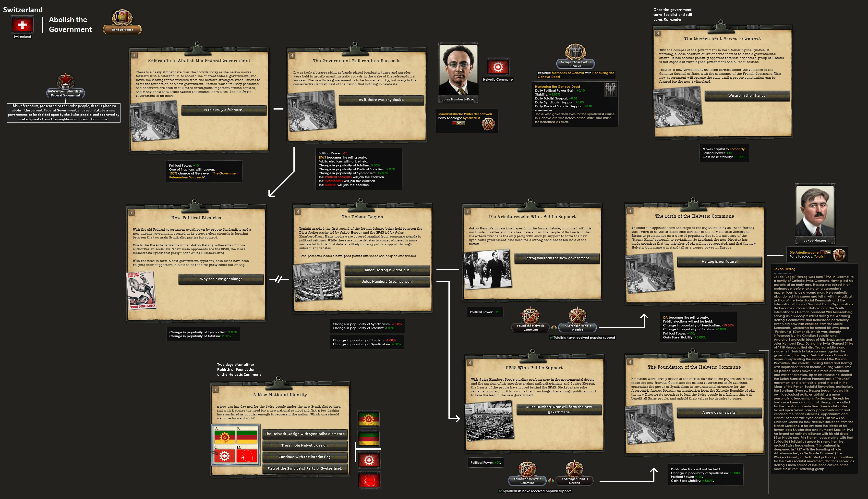Image resolution: width=868 pixels, height=499 pixels.
Task: Select 'Continue with the interim flag.' option
Action: (305, 457)
